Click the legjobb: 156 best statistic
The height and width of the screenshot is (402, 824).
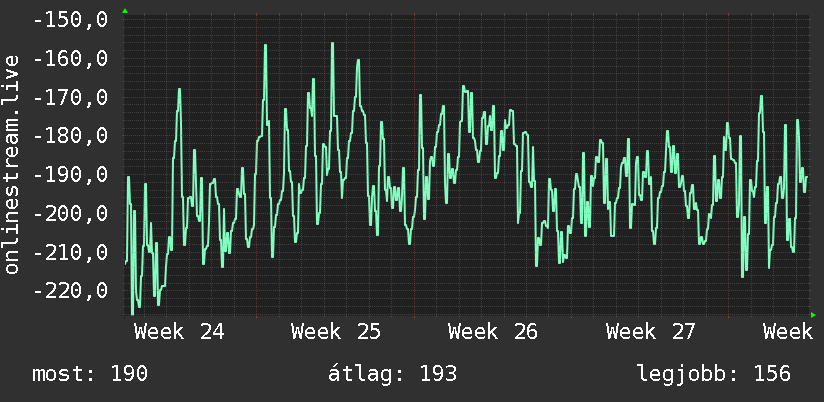[714, 374]
